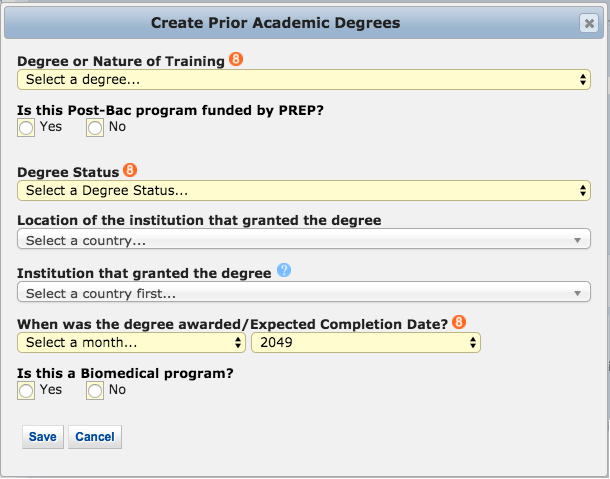
Task: Select Yes for PREP funded Post-Bac program
Action: pyautogui.click(x=26, y=128)
